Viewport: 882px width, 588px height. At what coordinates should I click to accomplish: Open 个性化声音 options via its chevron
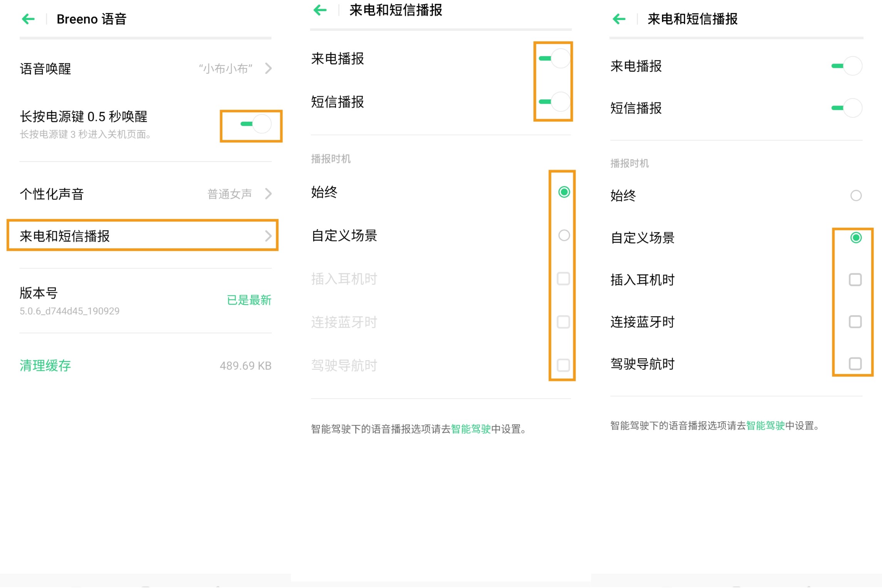(269, 194)
